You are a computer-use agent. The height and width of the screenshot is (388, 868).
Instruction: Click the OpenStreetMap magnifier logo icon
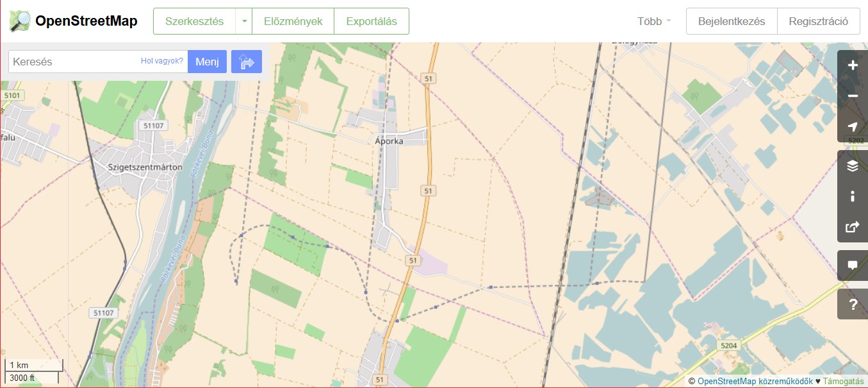point(20,21)
